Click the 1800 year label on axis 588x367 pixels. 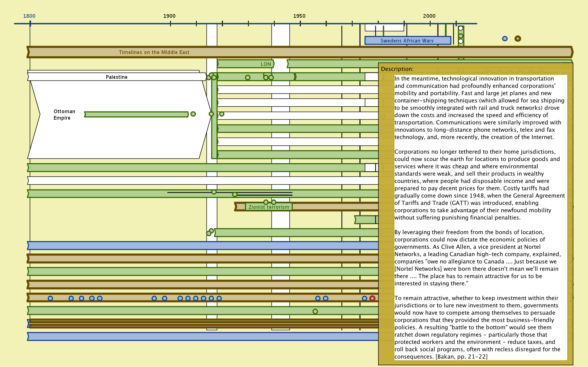[x=29, y=16]
